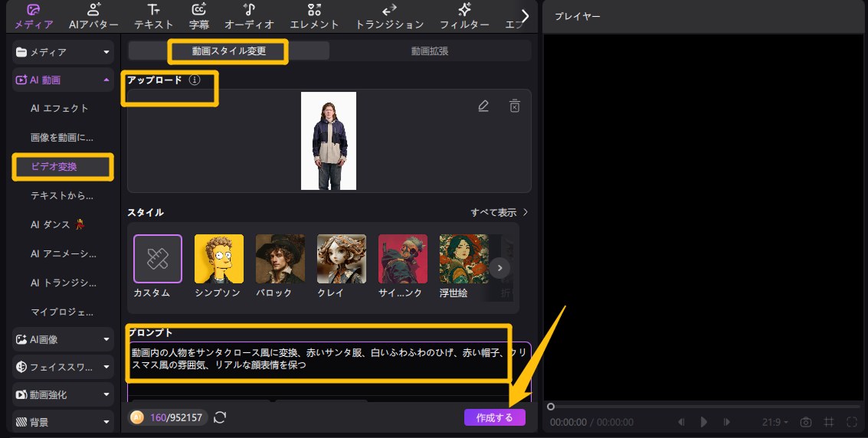Open the オーディオ tab

(x=249, y=17)
